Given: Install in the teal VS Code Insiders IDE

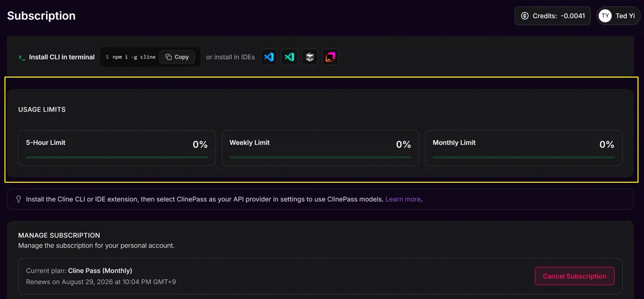Looking at the screenshot, I should coord(289,57).
